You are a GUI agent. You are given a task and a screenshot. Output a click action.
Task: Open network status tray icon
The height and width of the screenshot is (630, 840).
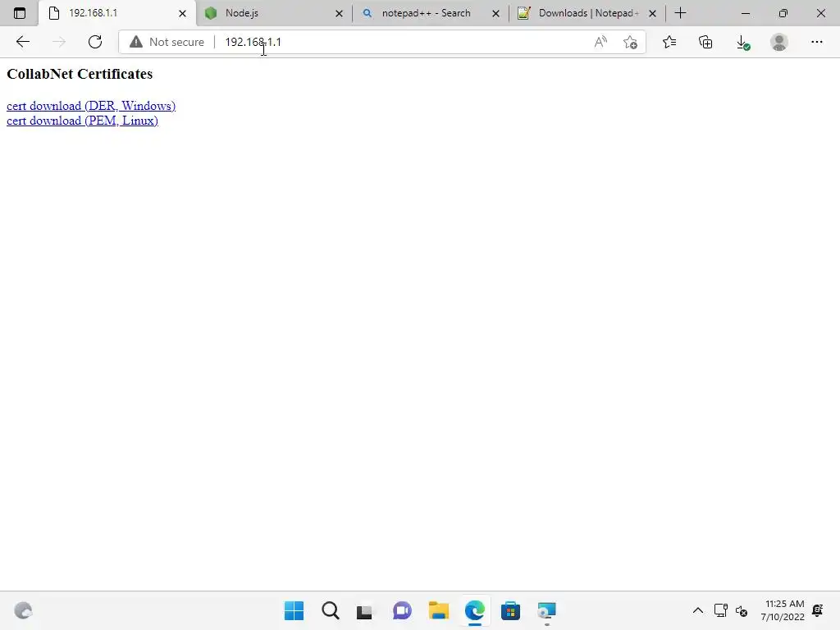pyautogui.click(x=720, y=610)
